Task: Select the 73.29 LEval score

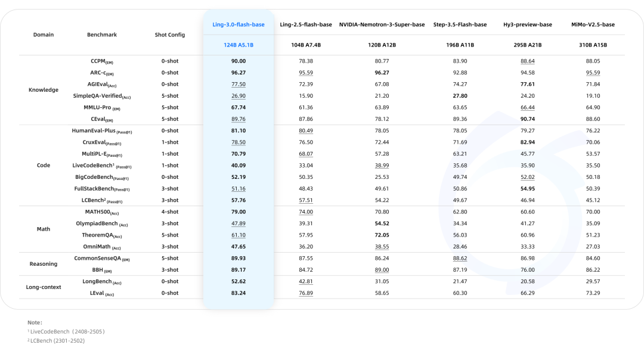Action: 593,293
